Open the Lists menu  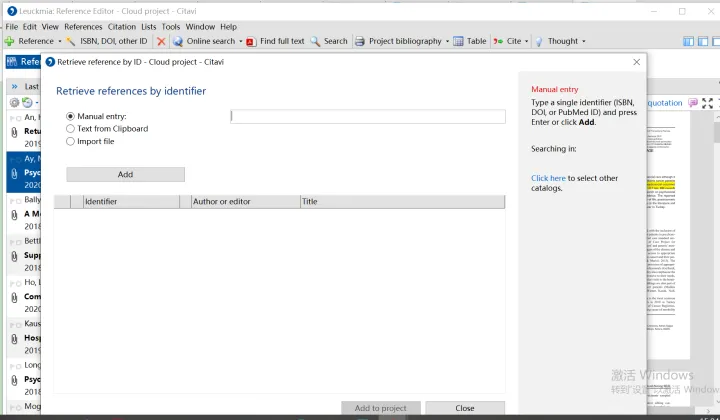click(148, 27)
